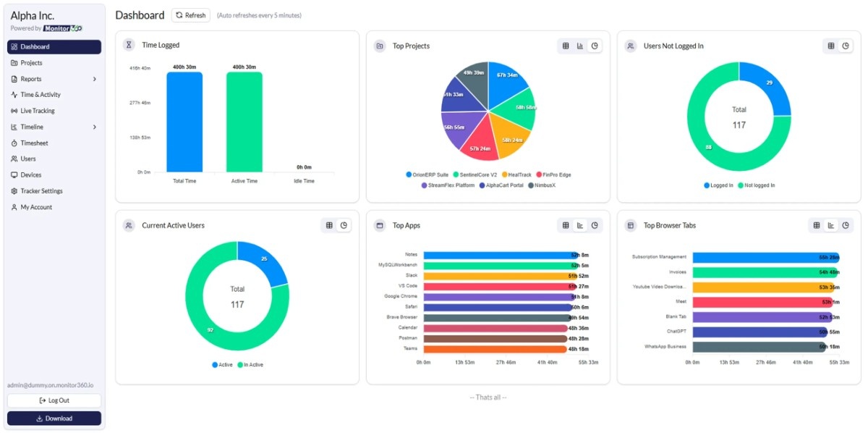868x433 pixels.
Task: Click table view icon in Top Browser Tabs
Action: tap(817, 225)
